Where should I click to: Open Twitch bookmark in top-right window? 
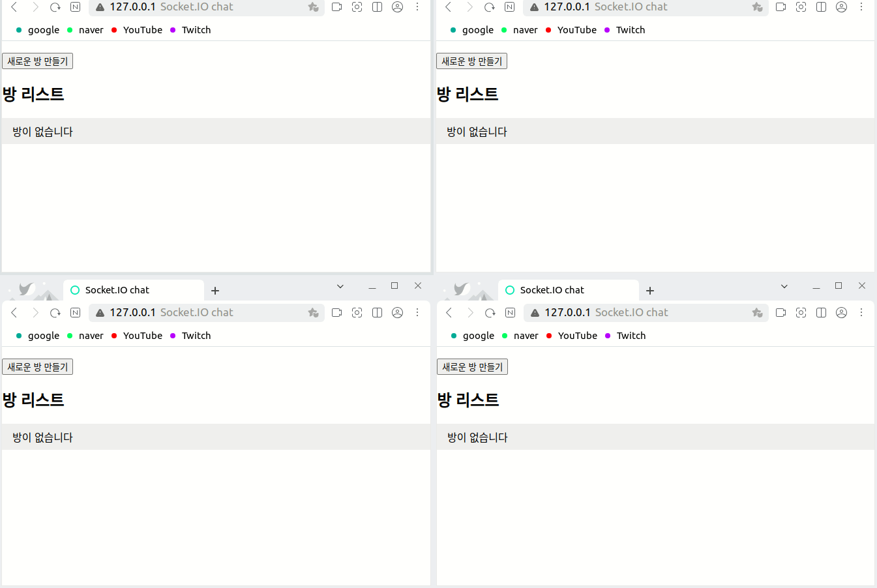click(625, 30)
